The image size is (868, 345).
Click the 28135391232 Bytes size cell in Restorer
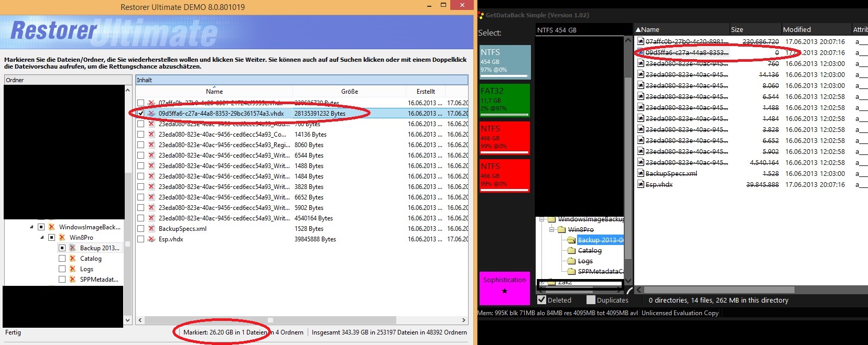[x=320, y=114]
